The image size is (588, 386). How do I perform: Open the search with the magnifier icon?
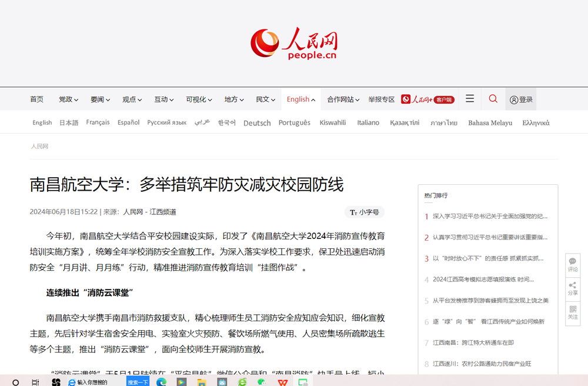pos(493,99)
